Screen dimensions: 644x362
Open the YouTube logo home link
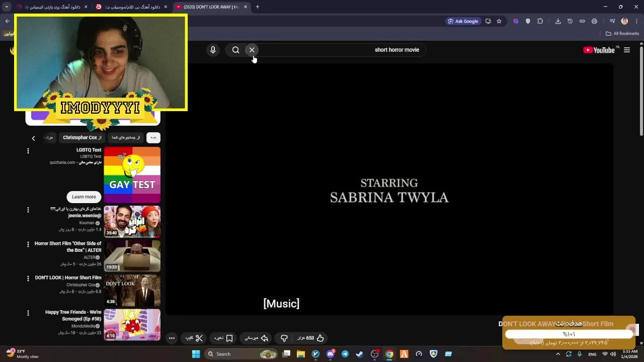click(x=599, y=50)
